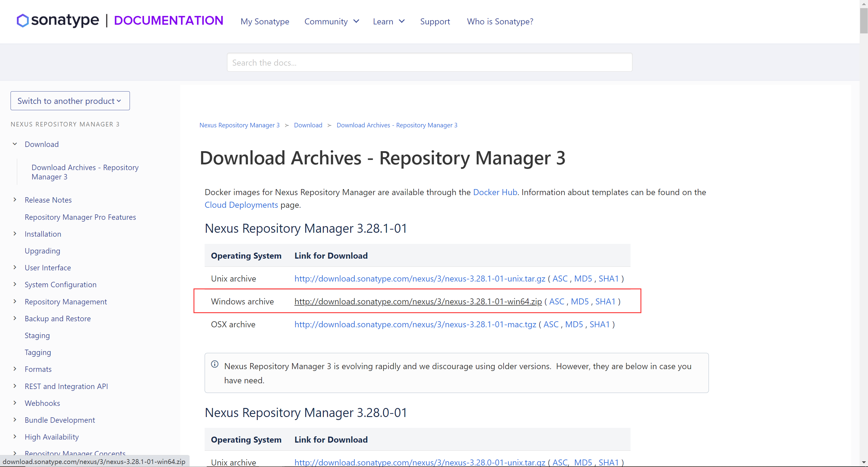Viewport: 868px width, 467px height.
Task: Collapse the Download tree section
Action: 15,144
